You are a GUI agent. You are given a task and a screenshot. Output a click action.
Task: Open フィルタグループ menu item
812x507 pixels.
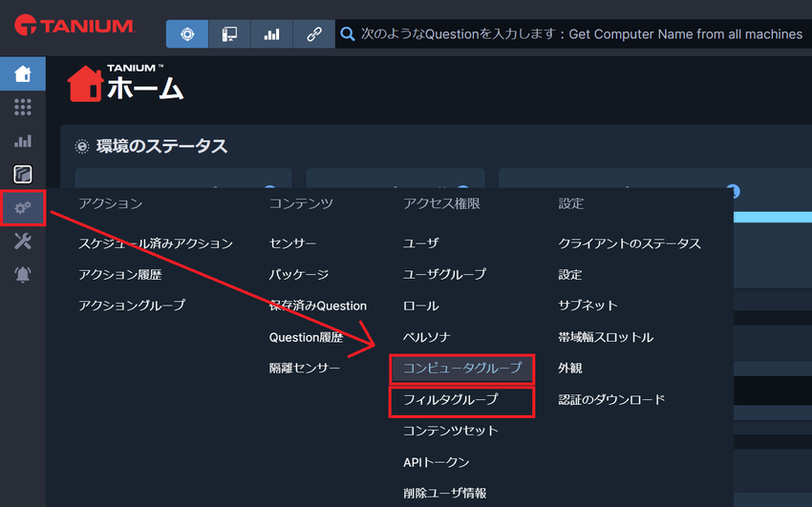coord(451,399)
